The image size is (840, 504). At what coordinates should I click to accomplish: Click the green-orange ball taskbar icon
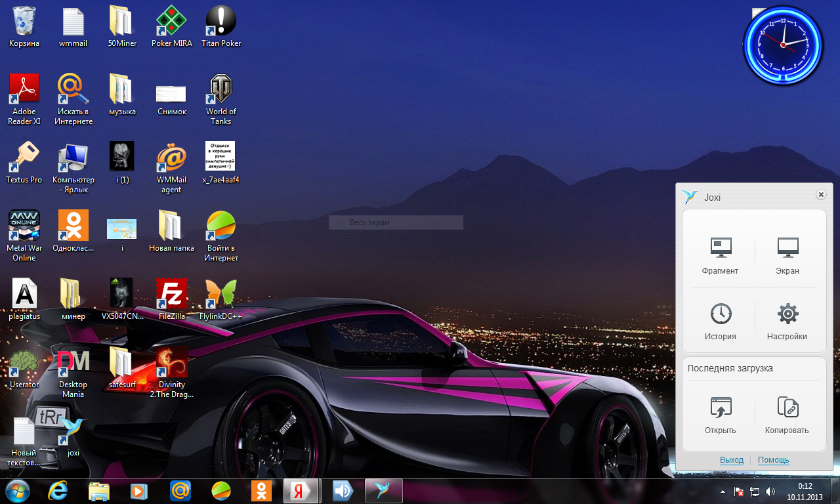pyautogui.click(x=221, y=491)
